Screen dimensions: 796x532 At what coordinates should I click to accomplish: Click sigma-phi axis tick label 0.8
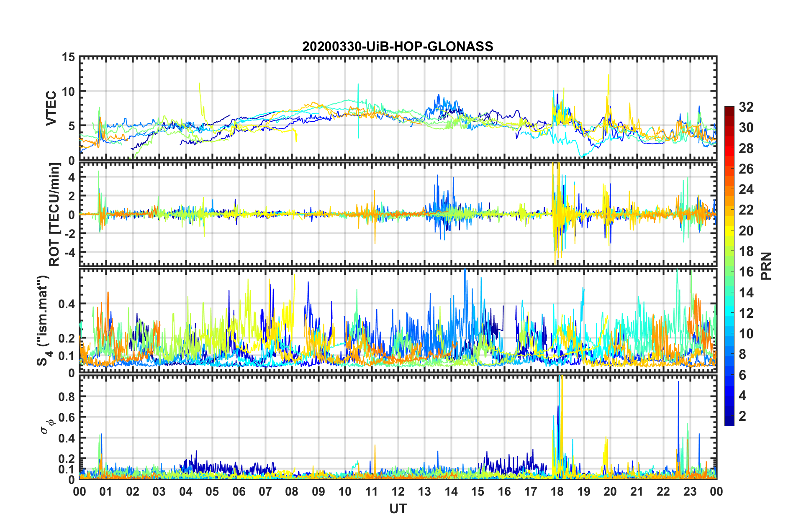pyautogui.click(x=67, y=396)
